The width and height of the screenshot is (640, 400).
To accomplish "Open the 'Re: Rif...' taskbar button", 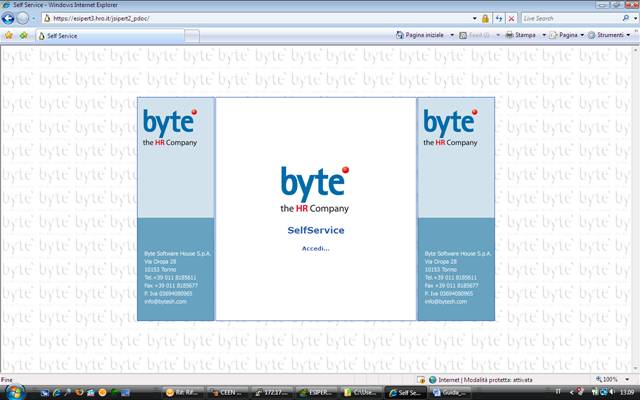I will pos(183,393).
